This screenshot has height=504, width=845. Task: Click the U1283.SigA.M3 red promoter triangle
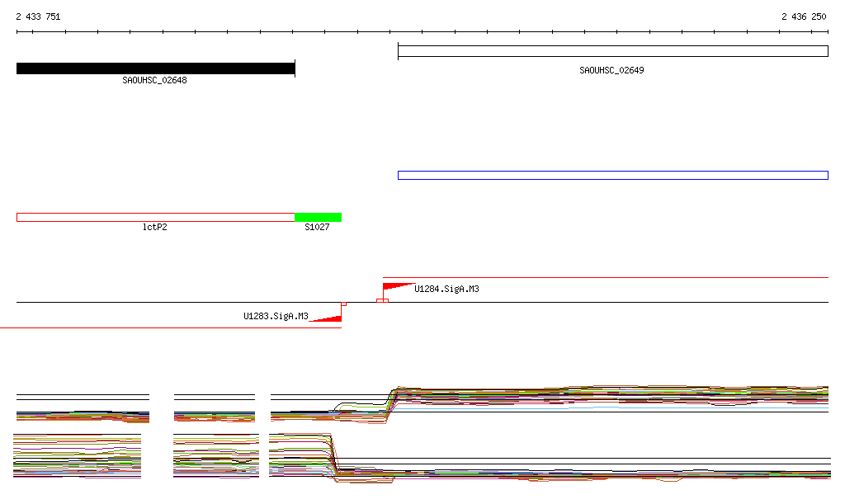coord(330,318)
